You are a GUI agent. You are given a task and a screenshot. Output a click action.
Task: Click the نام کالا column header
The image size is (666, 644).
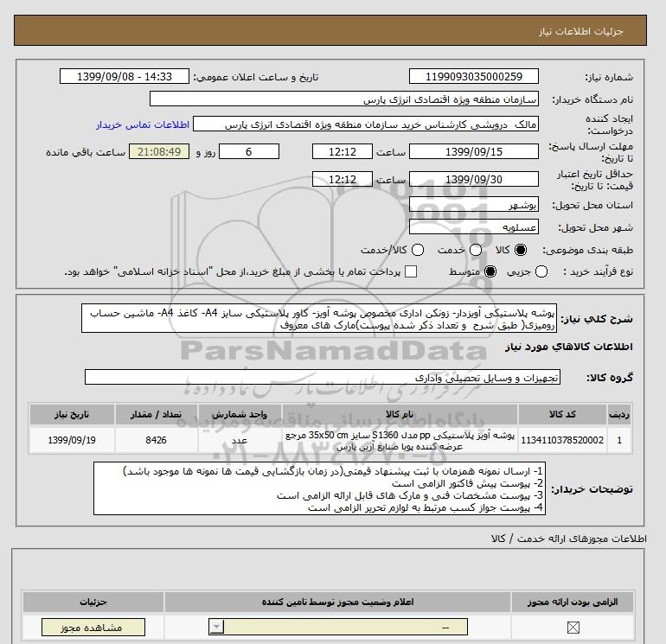click(400, 414)
